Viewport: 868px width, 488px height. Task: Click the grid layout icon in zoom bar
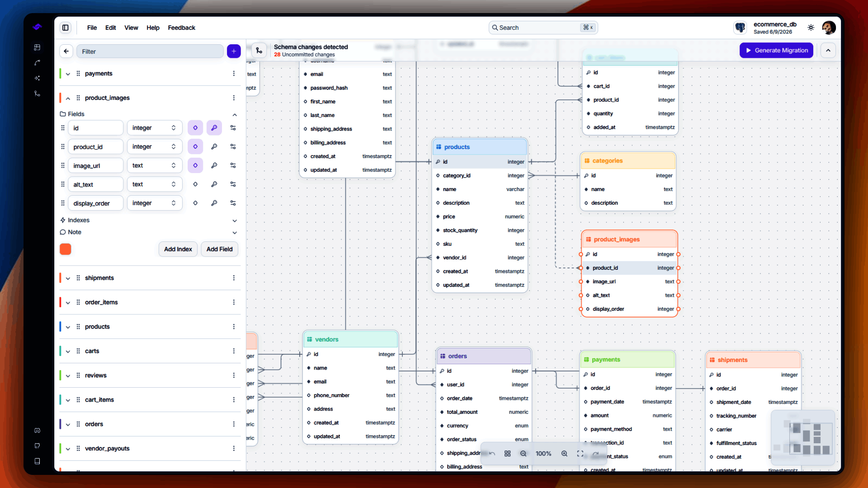point(508,454)
